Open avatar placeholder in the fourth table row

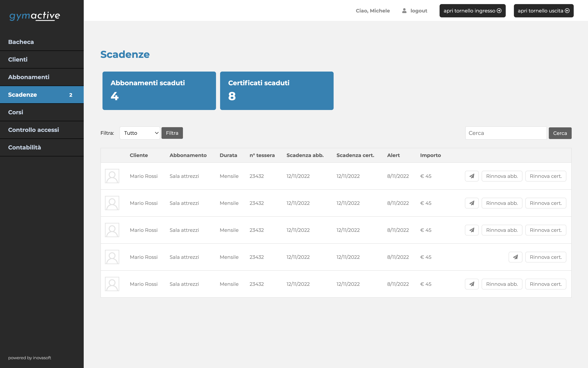click(x=112, y=257)
